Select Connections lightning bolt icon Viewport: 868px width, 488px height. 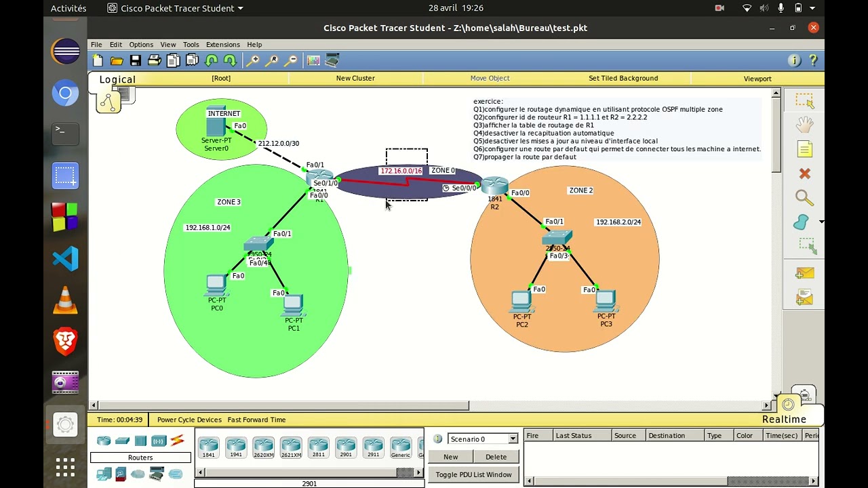pos(177,441)
